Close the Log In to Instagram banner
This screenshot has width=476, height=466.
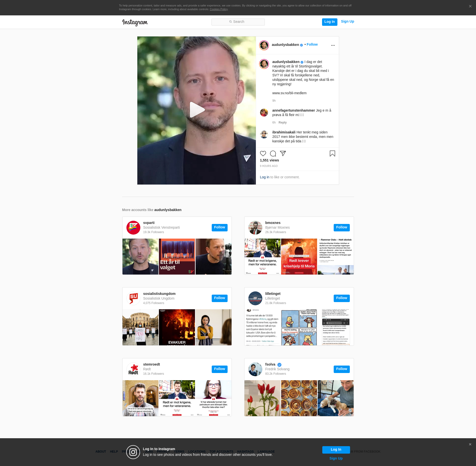470,444
